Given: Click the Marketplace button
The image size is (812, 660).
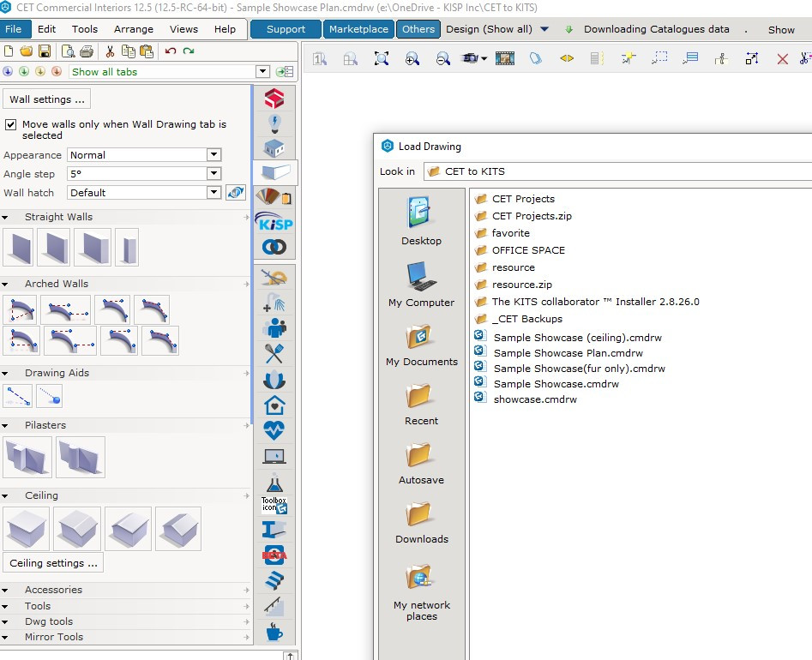Looking at the screenshot, I should point(358,29).
